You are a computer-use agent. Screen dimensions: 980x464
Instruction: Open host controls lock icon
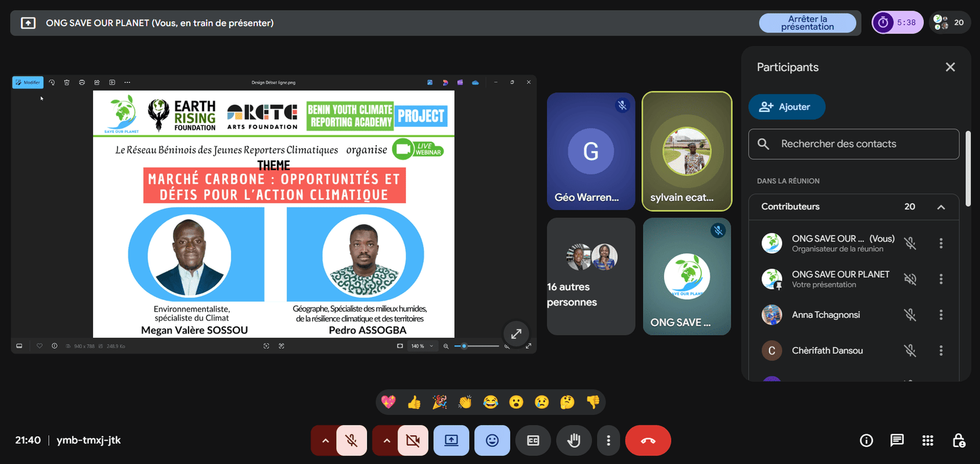pos(959,441)
